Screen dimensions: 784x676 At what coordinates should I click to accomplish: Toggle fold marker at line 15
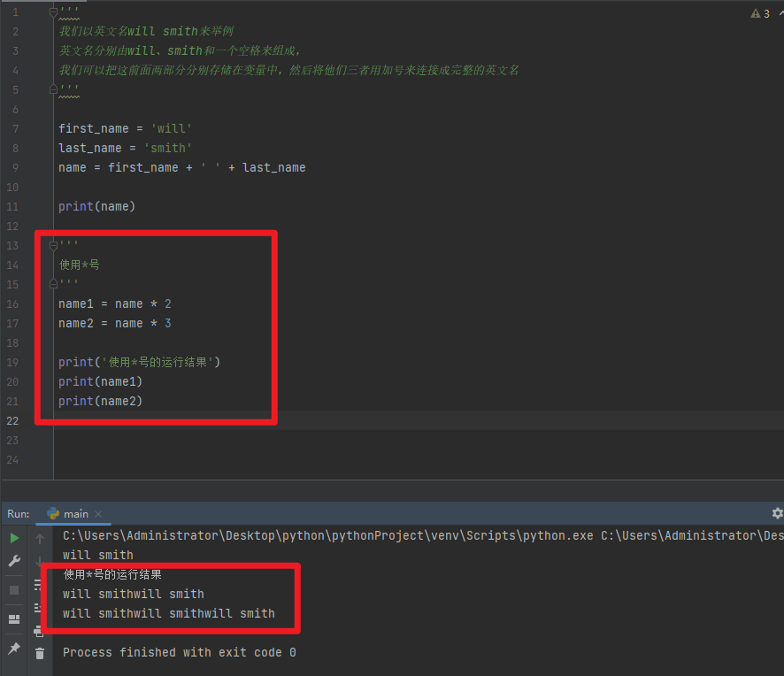[x=53, y=284]
